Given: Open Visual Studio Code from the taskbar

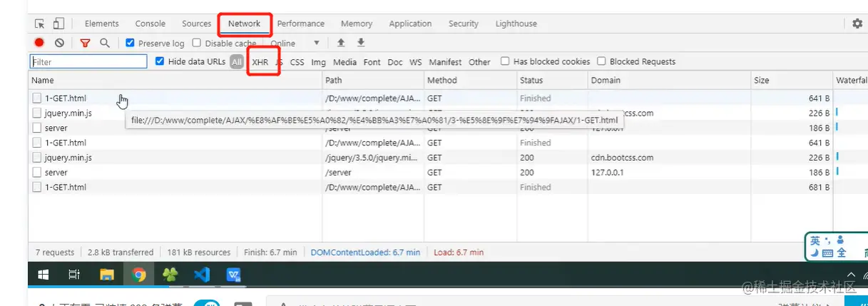Looking at the screenshot, I should point(201,274).
